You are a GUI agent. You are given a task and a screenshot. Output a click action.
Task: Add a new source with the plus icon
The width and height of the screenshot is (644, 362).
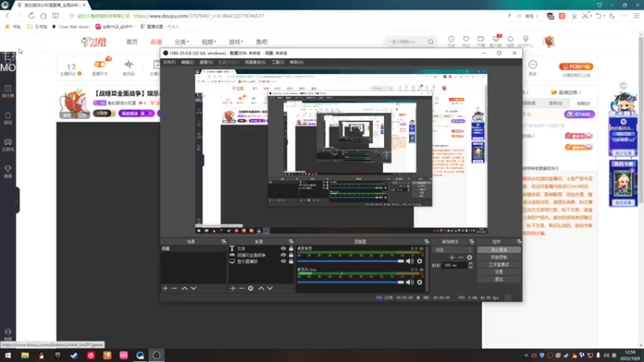(x=233, y=288)
